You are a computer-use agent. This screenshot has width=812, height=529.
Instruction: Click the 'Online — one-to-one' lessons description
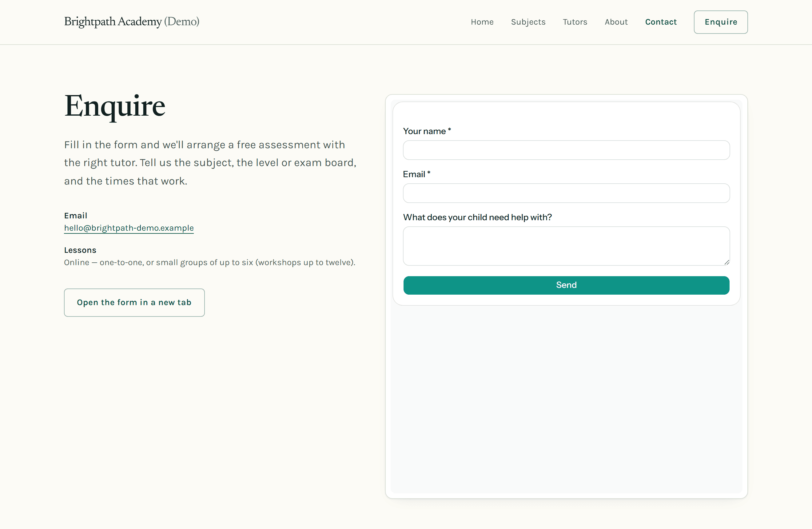pyautogui.click(x=210, y=262)
